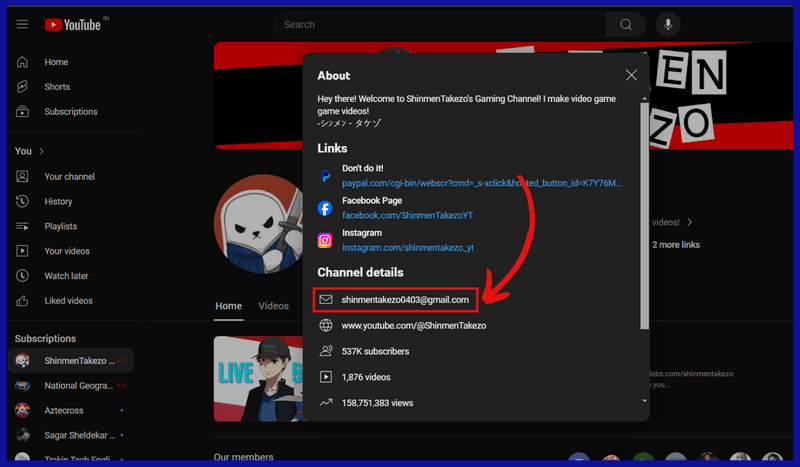Switch to the Videos tab
800x467 pixels.
point(273,306)
